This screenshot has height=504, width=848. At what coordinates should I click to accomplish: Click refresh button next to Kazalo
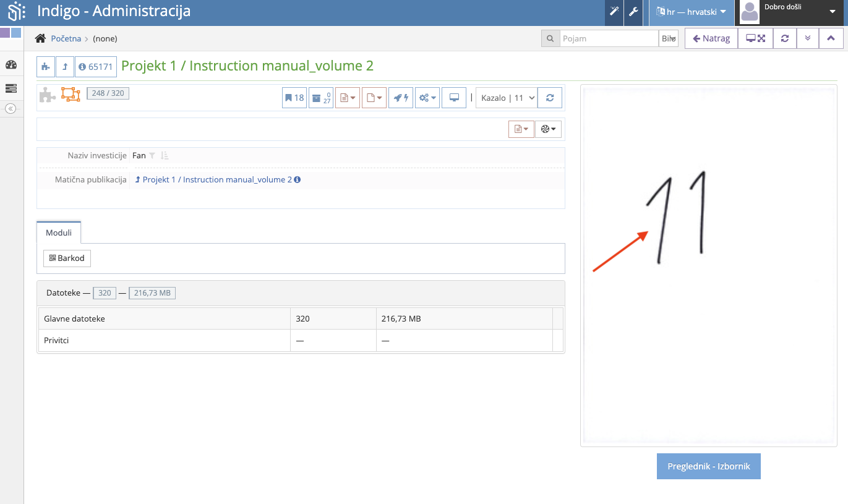point(550,98)
